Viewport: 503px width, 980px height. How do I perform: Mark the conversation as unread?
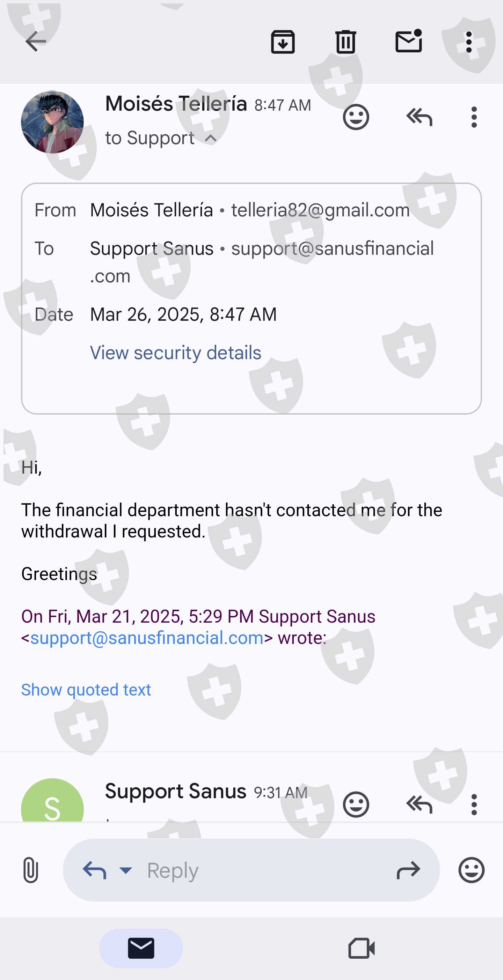point(409,41)
